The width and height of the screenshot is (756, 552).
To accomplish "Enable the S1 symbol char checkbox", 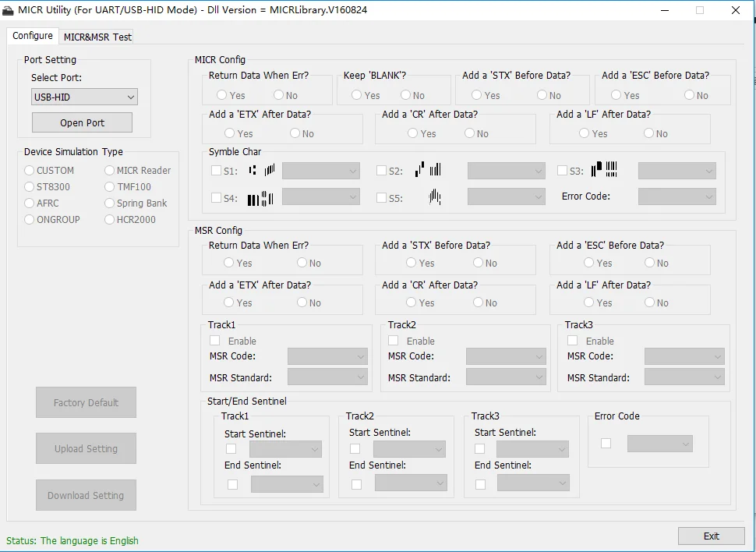I will (x=217, y=171).
